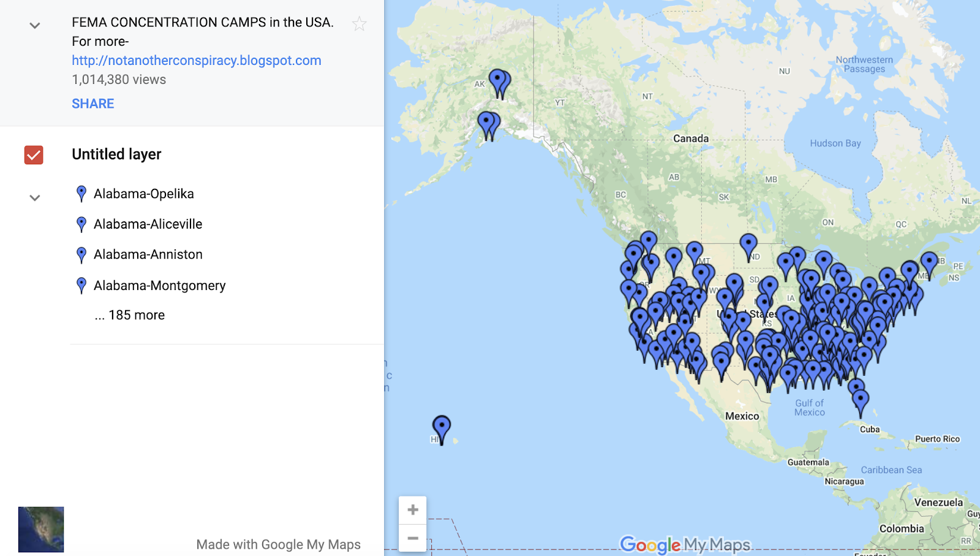The height and width of the screenshot is (556, 980).
Task: Click the Alabama-Montgomery pin icon
Action: tap(81, 285)
